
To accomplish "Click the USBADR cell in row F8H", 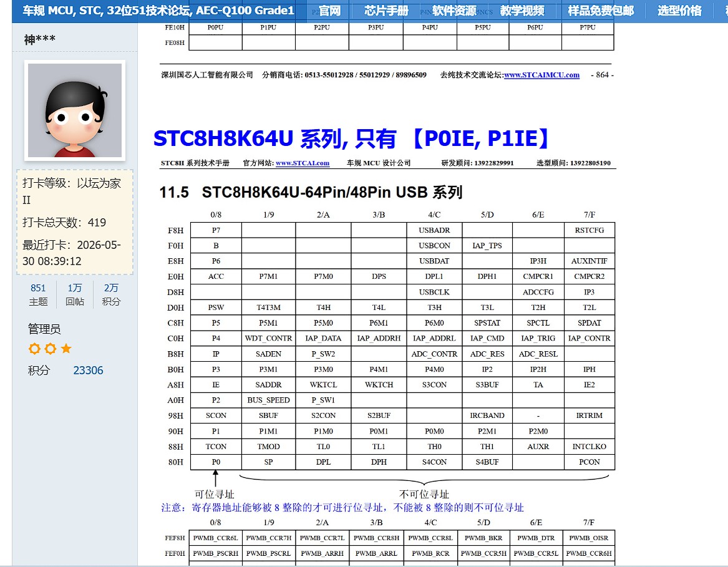I will [434, 230].
